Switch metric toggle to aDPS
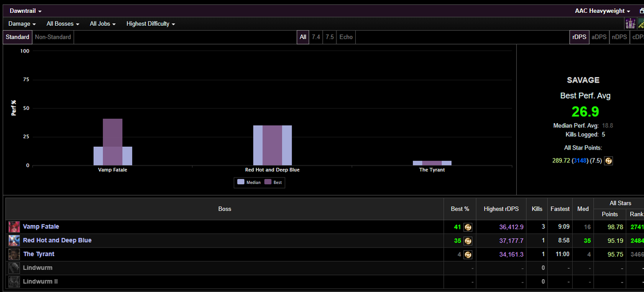The width and height of the screenshot is (644, 292). (599, 37)
